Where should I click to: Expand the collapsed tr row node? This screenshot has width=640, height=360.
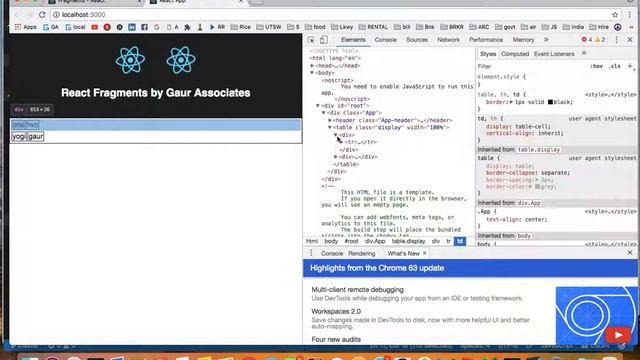(341, 142)
